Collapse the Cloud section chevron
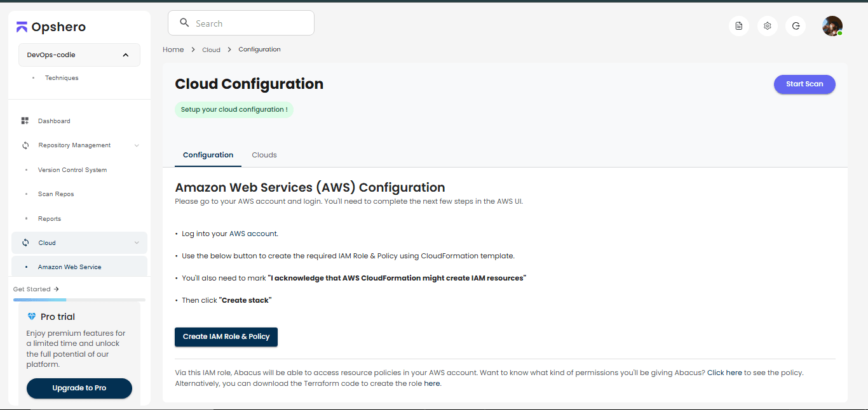The height and width of the screenshot is (410, 868). click(137, 242)
